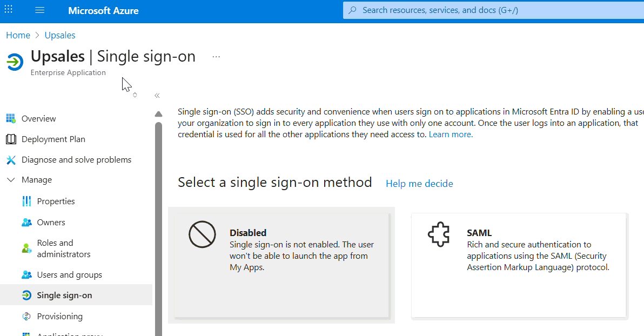This screenshot has width=644, height=336.
Task: Open the Azure app launcher grid icon
Action: click(x=8, y=9)
